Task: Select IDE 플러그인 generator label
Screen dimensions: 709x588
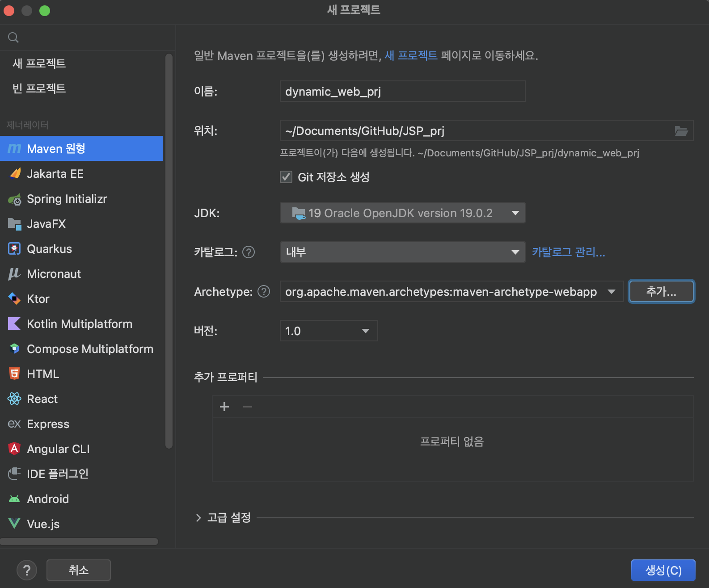Action: 58,474
